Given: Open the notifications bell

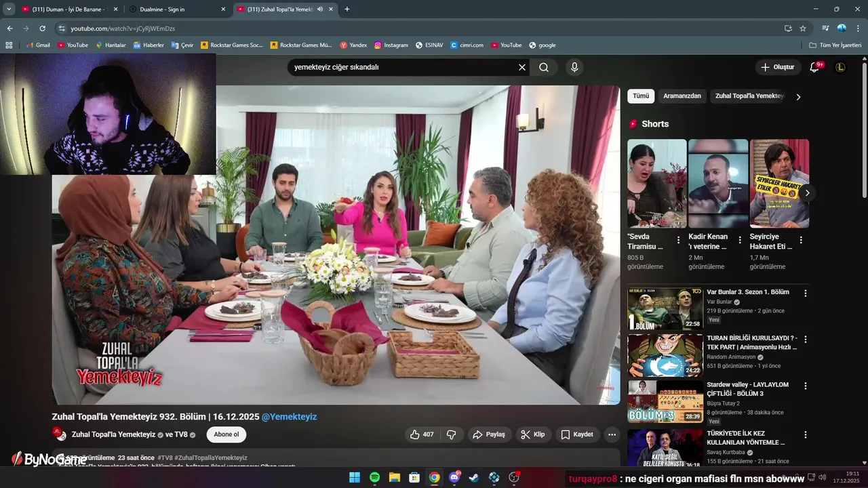Looking at the screenshot, I should coord(816,67).
